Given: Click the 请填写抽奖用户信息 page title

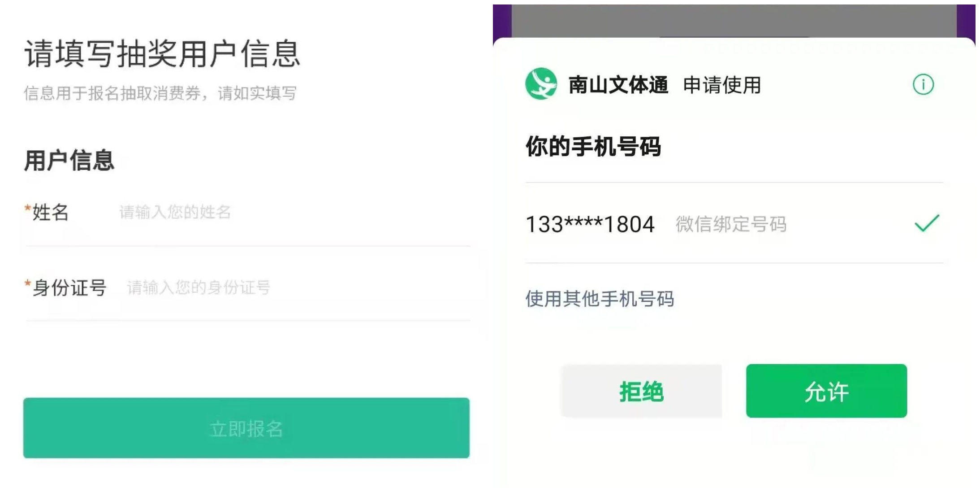Looking at the screenshot, I should [162, 54].
